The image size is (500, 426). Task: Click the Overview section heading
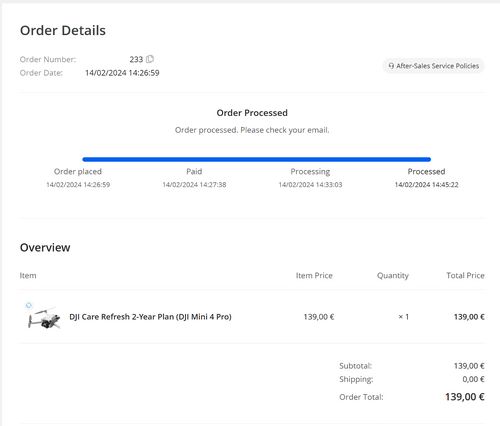point(45,247)
